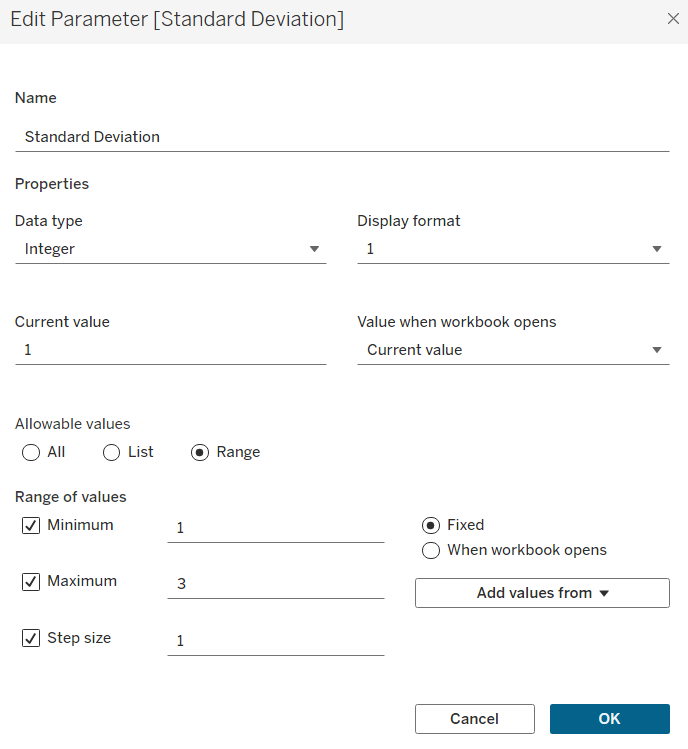Viewport: 688px width, 749px height.
Task: Choose When workbook opens radio option
Action: (431, 550)
